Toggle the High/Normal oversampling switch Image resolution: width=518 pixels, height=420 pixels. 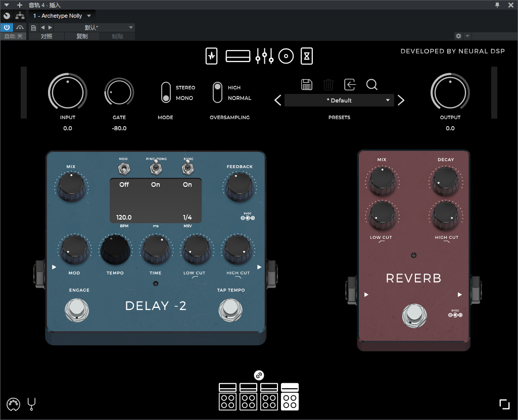coord(217,92)
